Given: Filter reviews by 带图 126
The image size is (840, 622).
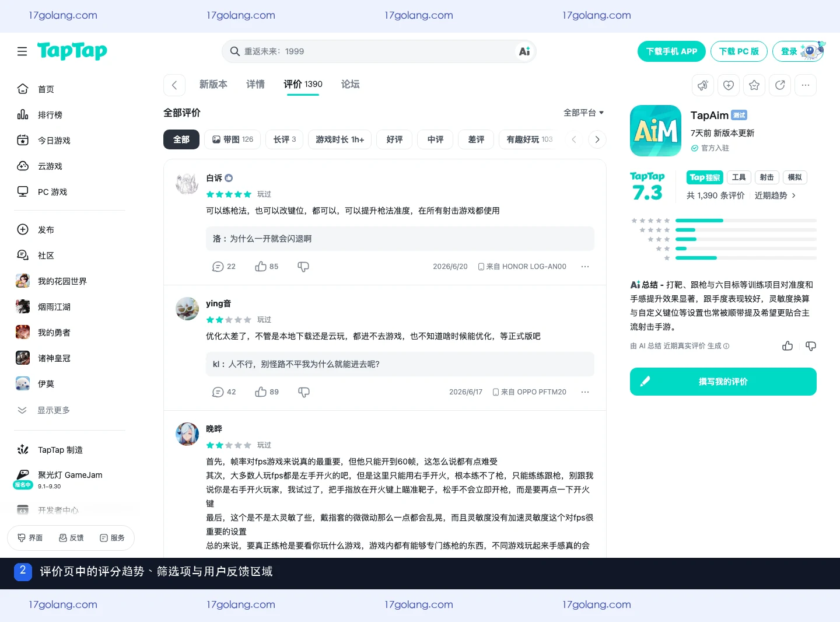Looking at the screenshot, I should pos(233,139).
